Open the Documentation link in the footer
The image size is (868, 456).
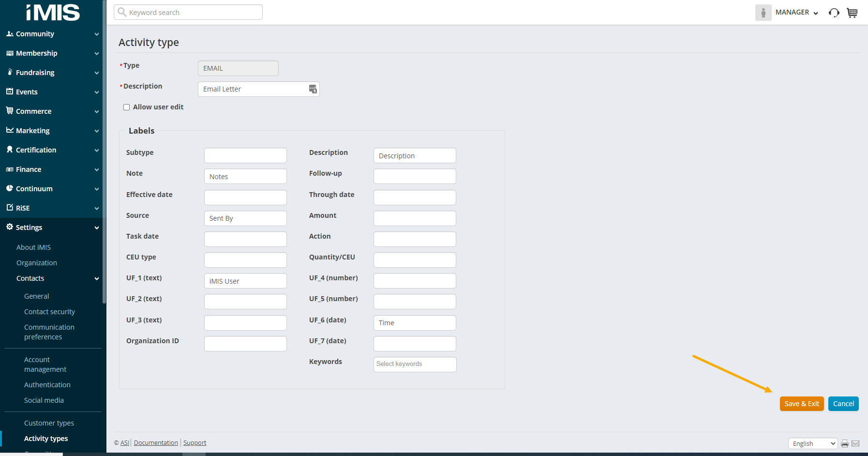(x=156, y=442)
